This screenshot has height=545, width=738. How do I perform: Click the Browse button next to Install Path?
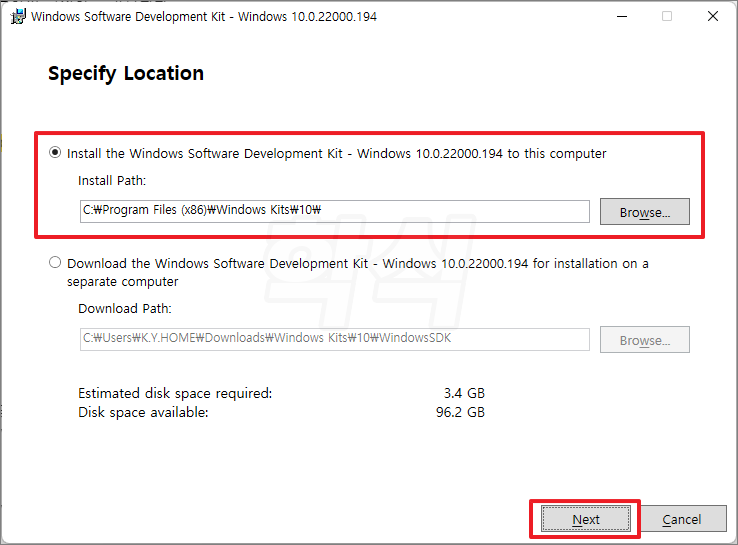coord(644,211)
